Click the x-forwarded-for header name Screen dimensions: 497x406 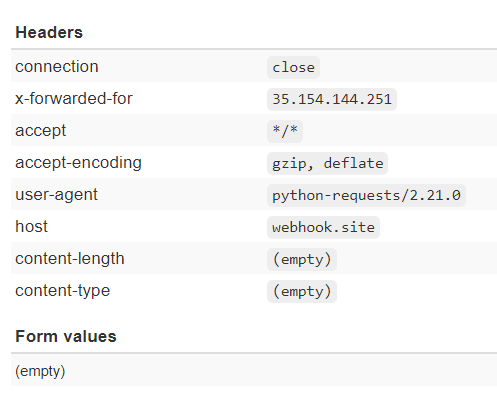point(74,98)
